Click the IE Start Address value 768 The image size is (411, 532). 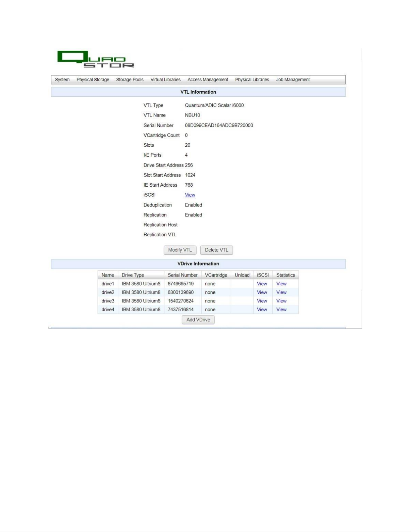189,185
